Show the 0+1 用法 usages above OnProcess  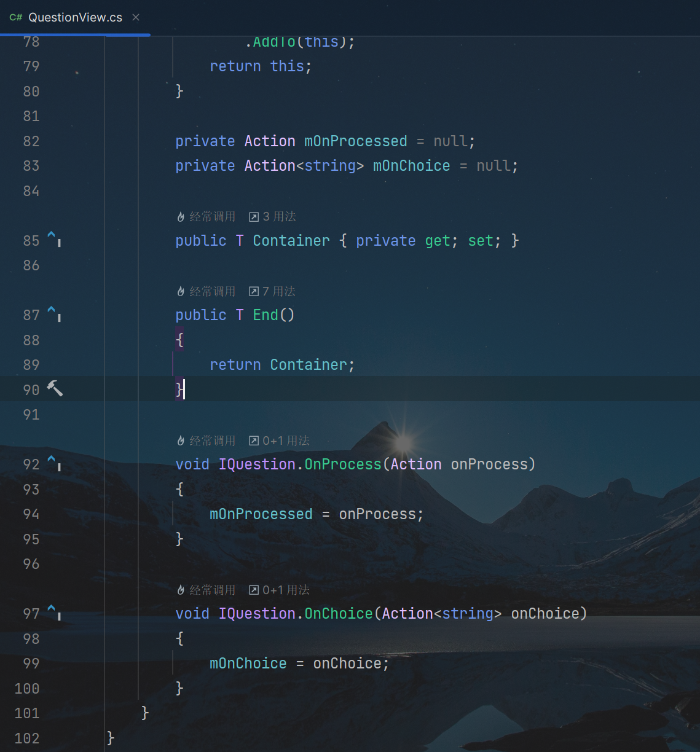pyautogui.click(x=279, y=441)
